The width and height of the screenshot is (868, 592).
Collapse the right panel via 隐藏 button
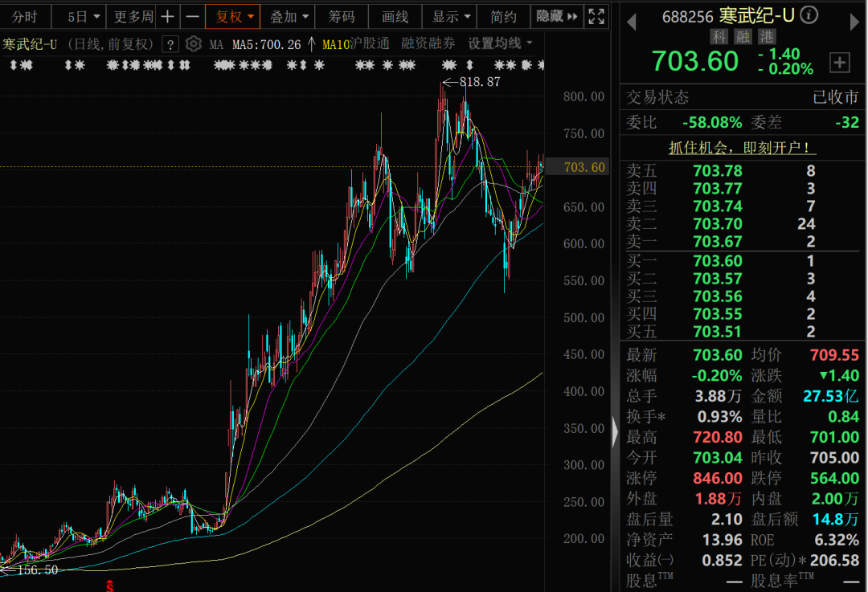(x=557, y=16)
